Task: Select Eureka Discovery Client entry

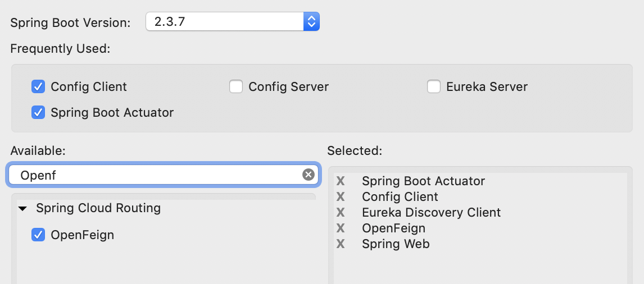Action: [x=431, y=213]
